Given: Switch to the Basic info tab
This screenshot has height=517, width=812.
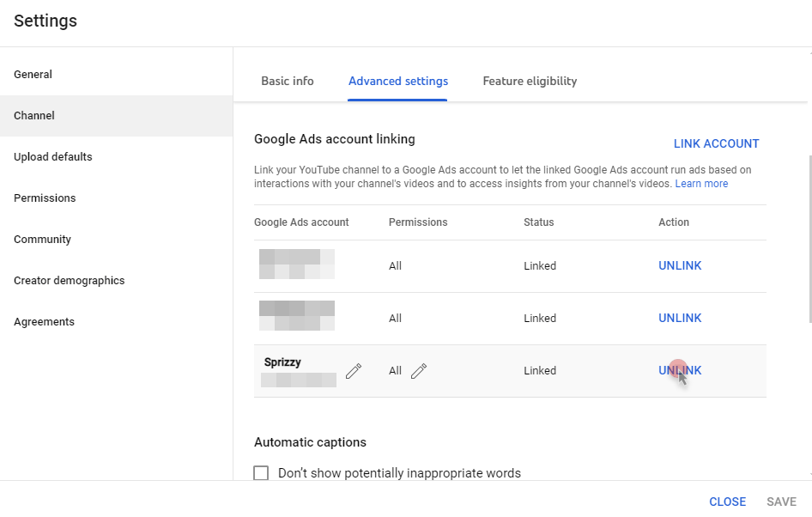Looking at the screenshot, I should click(288, 82).
